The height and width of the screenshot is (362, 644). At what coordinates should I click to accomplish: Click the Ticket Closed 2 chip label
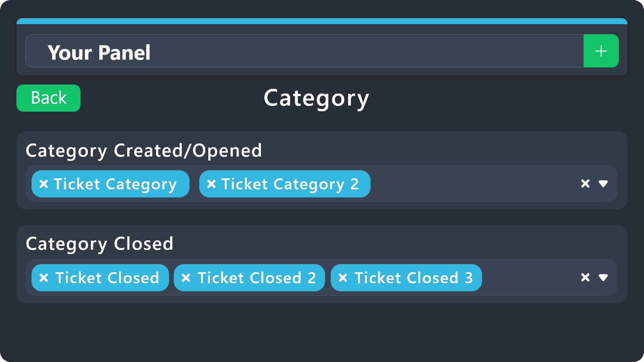257,278
